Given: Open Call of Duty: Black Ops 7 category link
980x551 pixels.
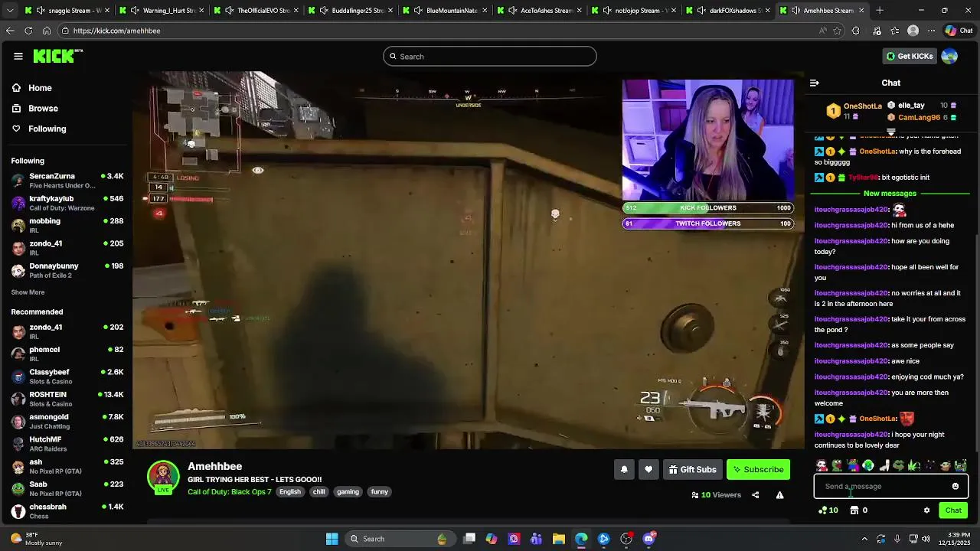Looking at the screenshot, I should point(230,492).
